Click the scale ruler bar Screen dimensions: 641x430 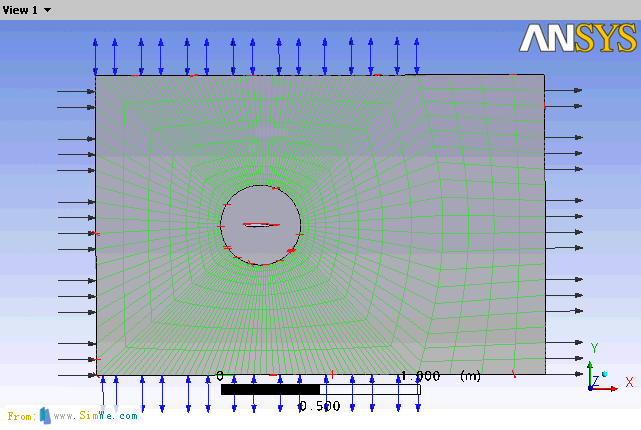click(x=320, y=390)
